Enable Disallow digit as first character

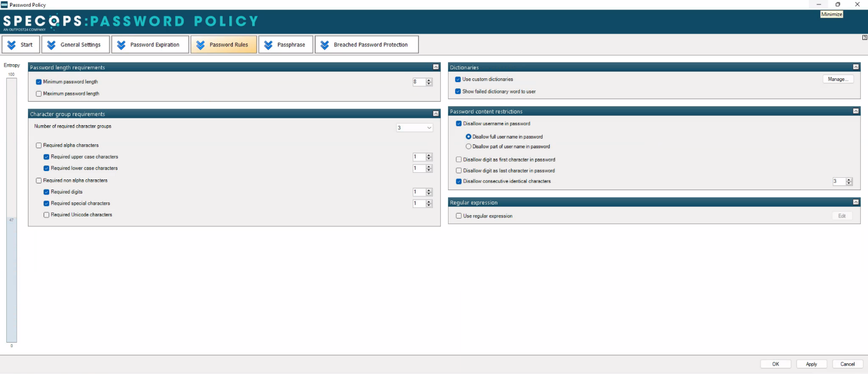pos(459,159)
